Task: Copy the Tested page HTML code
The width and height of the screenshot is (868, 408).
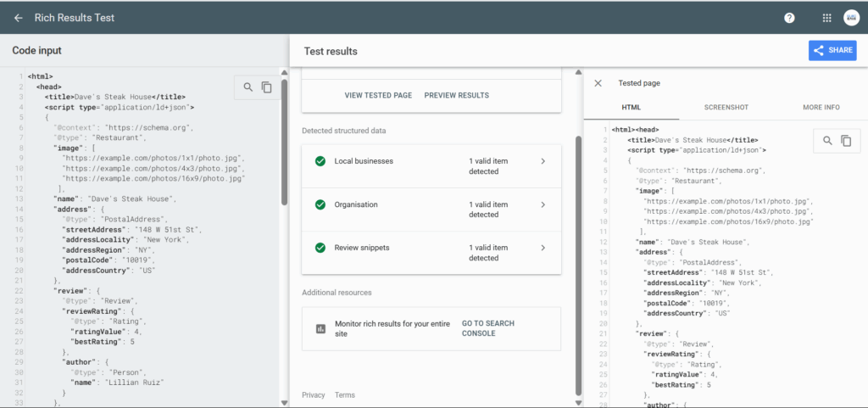Action: 846,141
